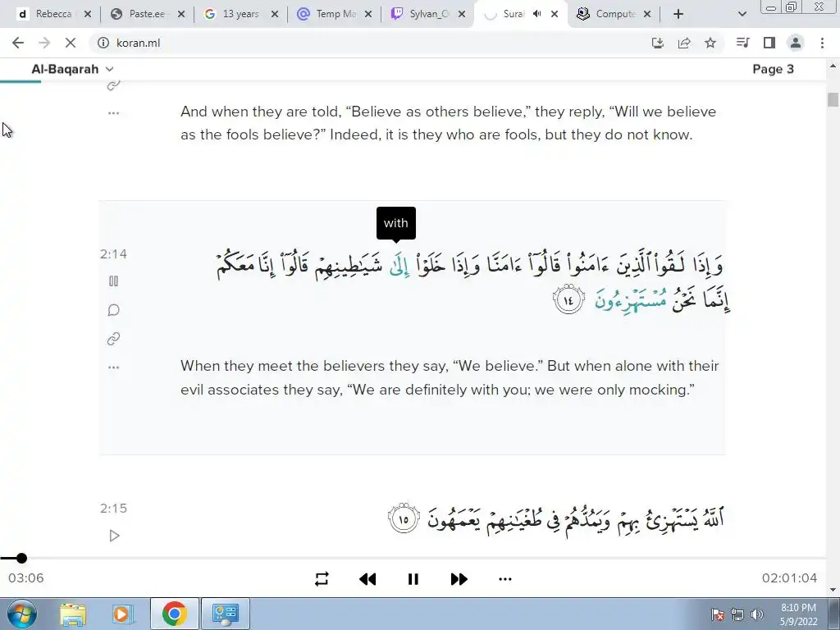Click last highlighted word of verse 14
This screenshot has width=840, height=630.
(x=631, y=302)
